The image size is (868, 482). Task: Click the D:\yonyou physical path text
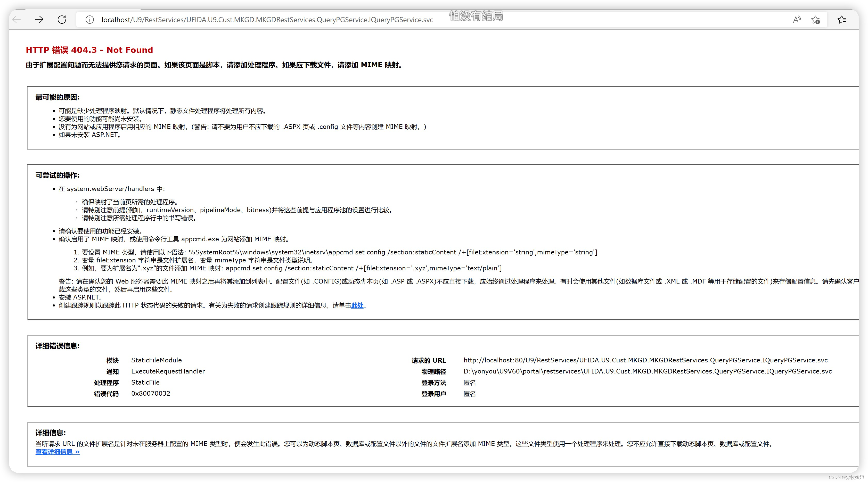pos(647,371)
